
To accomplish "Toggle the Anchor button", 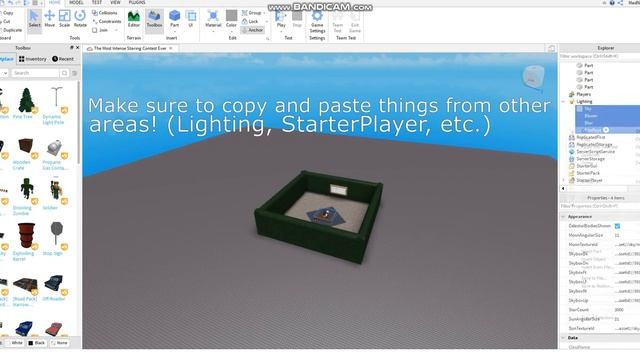I will point(253,30).
